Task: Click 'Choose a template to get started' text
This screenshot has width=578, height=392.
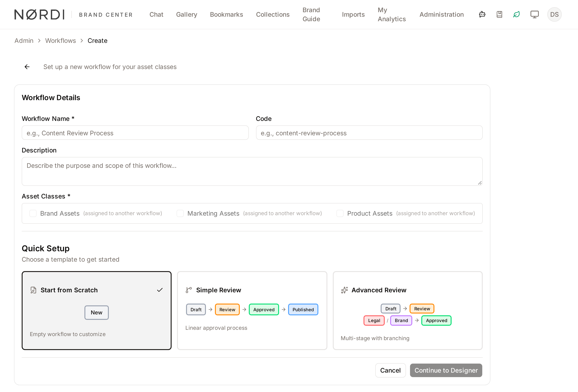Action: tap(70, 259)
